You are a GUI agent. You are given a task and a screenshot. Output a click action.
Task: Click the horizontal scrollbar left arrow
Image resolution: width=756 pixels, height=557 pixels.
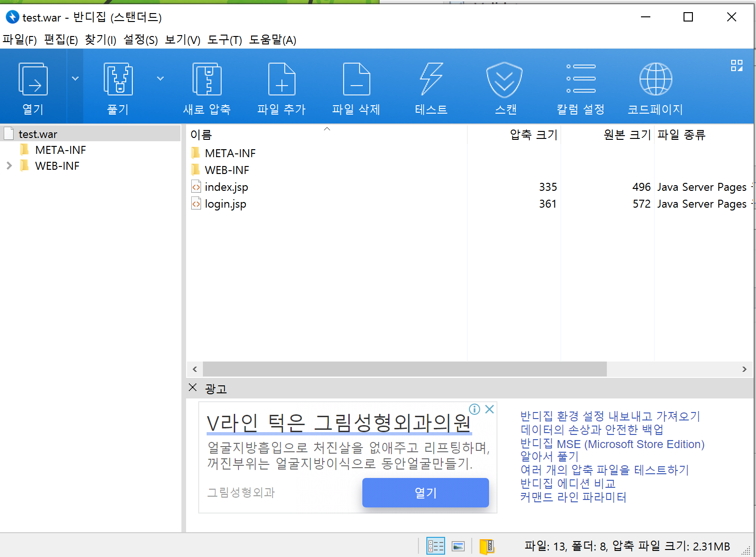click(x=194, y=369)
